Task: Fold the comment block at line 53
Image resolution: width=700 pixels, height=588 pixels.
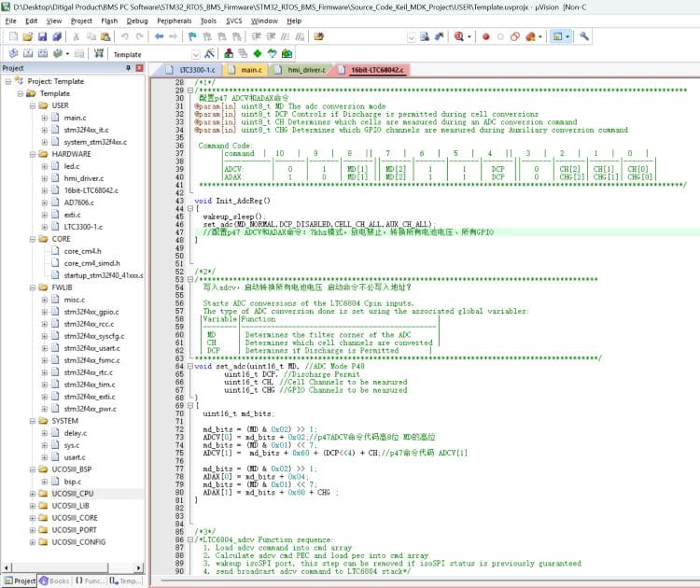Action: coord(190,279)
